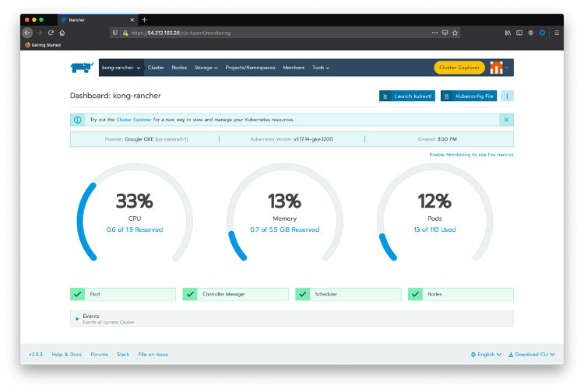Open the kong-rancher cluster dropdown
584x392 pixels.
click(x=121, y=68)
